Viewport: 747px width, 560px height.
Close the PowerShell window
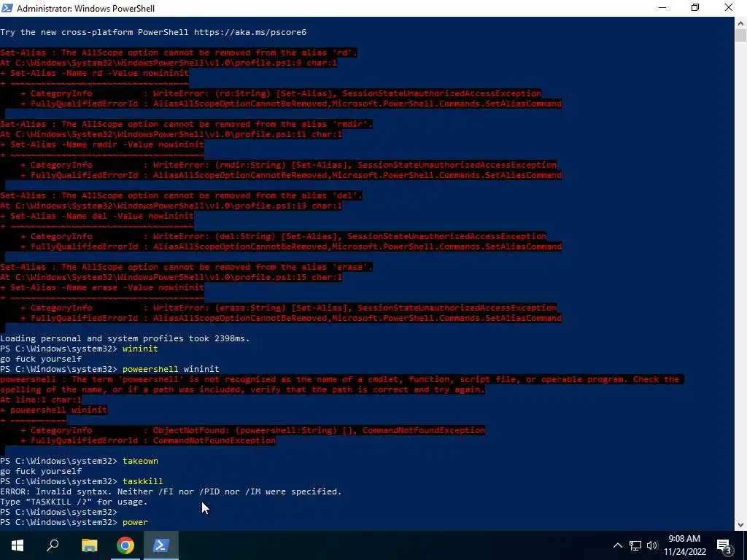pyautogui.click(x=729, y=7)
